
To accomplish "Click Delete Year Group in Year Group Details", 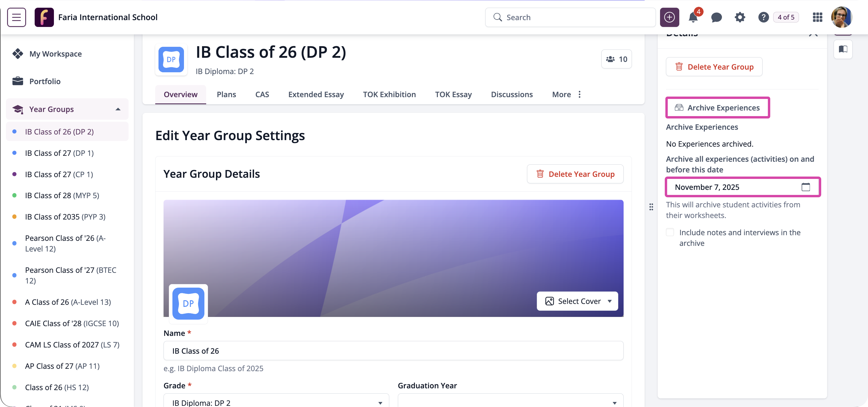I will pos(575,174).
